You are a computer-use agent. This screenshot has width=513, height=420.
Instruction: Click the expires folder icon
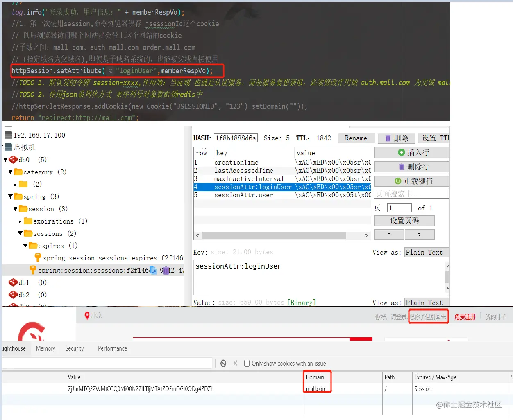[33, 246]
